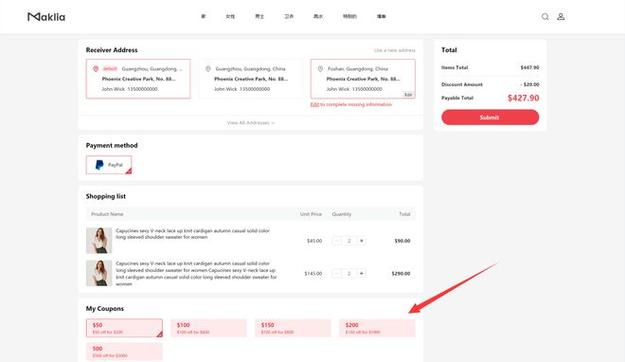The image size is (625, 362).
Task: Select the $200 coupon
Action: 377,328
